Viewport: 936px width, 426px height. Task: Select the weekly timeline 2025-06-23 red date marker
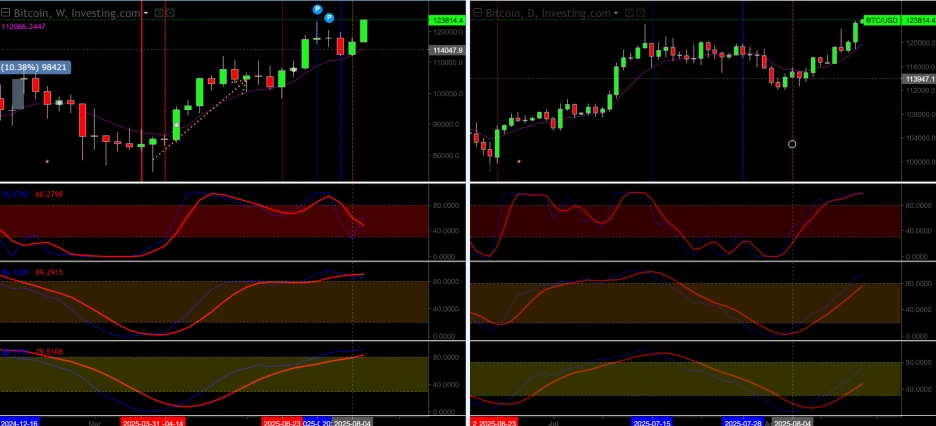click(282, 422)
